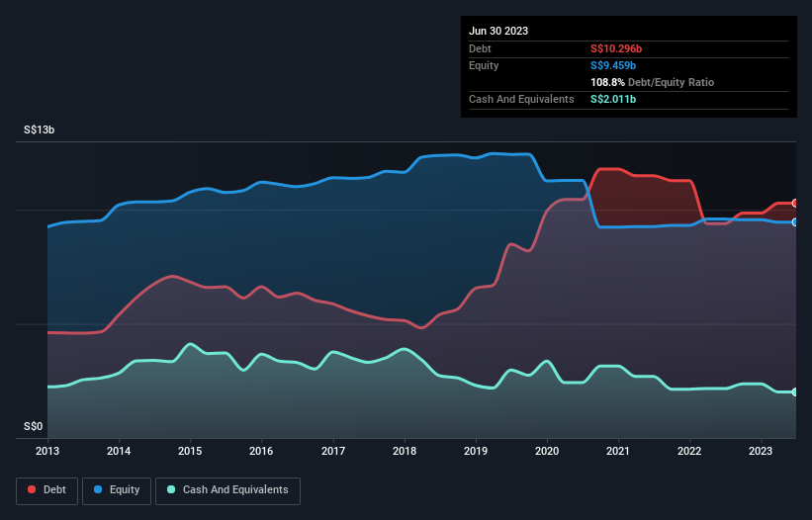Click the teal dot in Cash legend
This screenshot has width=812, height=520.
[x=171, y=489]
